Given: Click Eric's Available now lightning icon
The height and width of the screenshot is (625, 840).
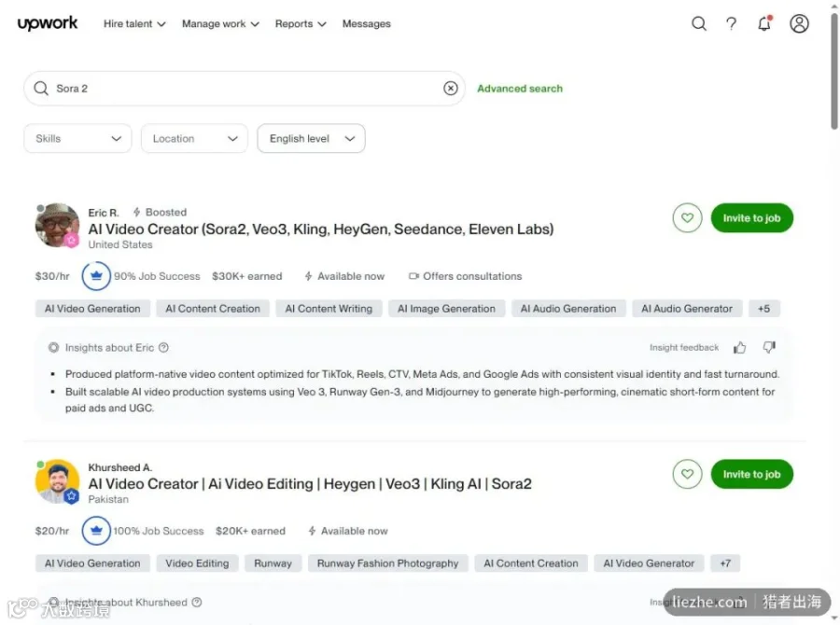Looking at the screenshot, I should point(309,276).
